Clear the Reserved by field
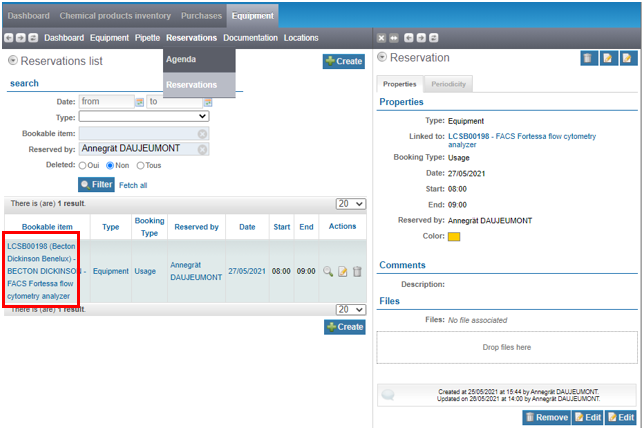This screenshot has height=432, width=643. [x=202, y=149]
